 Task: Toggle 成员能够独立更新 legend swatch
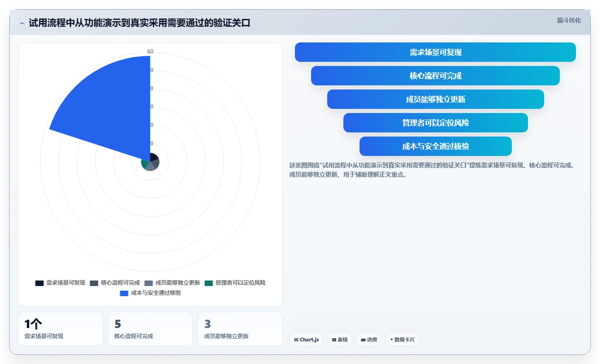point(149,283)
